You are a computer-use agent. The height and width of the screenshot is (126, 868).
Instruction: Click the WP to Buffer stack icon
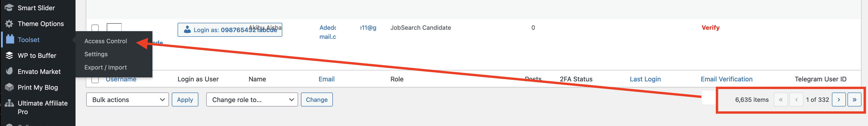pos(9,55)
